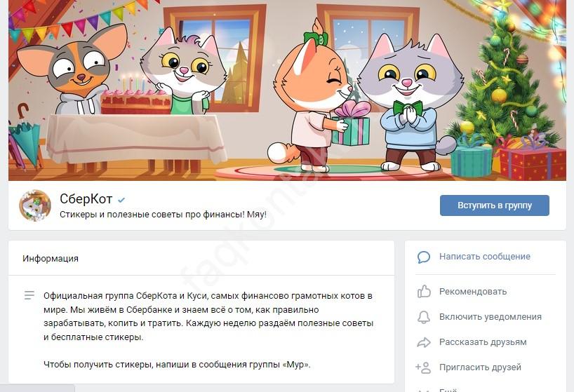
Task: Open the cover image with cartoon cats
Action: point(288,90)
